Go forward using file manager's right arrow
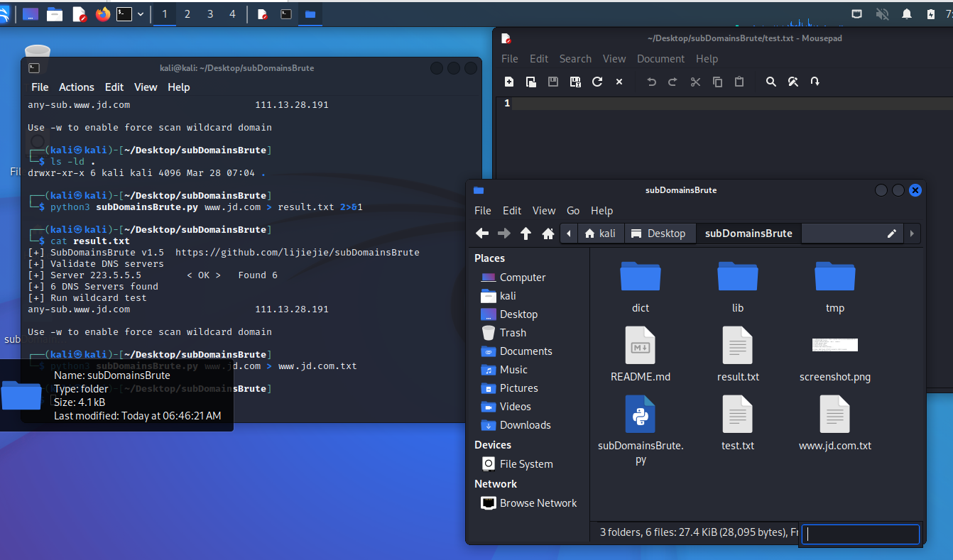 [x=504, y=233]
